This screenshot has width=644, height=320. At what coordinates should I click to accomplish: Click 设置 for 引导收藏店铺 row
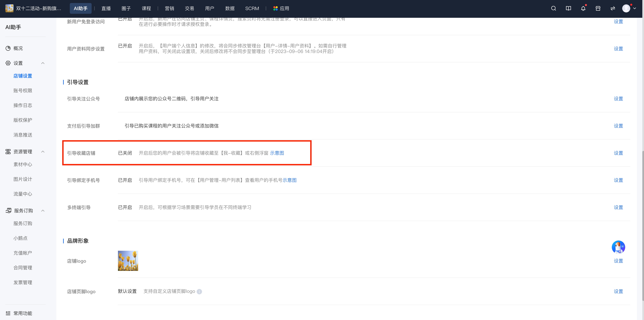[x=618, y=153]
